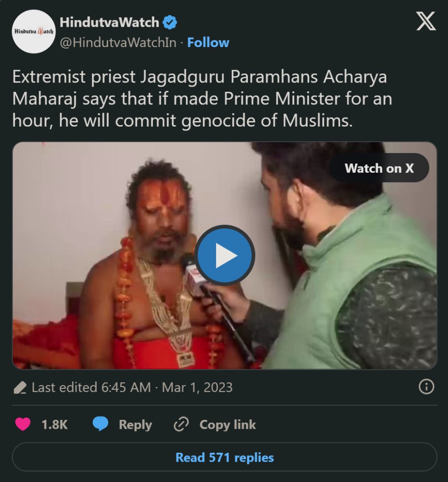Viewport: 448px width, 482px height.
Task: Click the Reply label
Action: [x=136, y=424]
